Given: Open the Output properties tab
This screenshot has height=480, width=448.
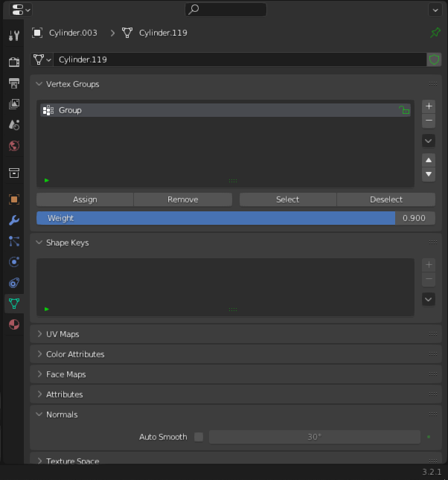Looking at the screenshot, I should pyautogui.click(x=14, y=83).
